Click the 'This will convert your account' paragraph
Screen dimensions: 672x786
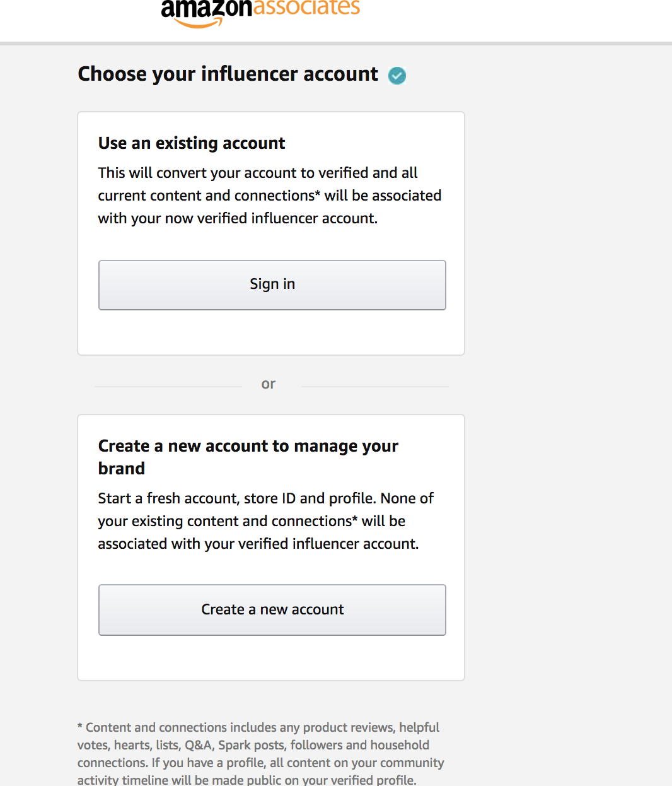pyautogui.click(x=269, y=196)
